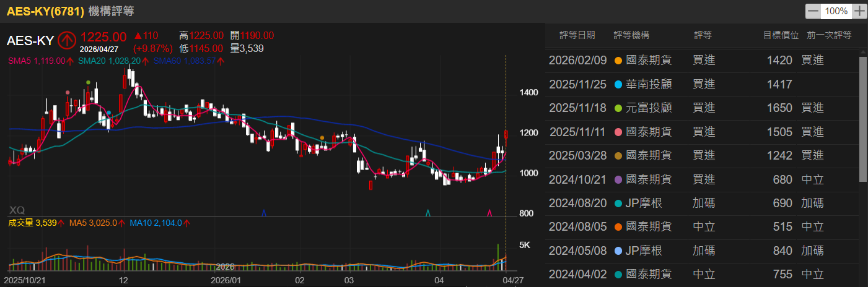Select the 機構評等 title tab

111,11
